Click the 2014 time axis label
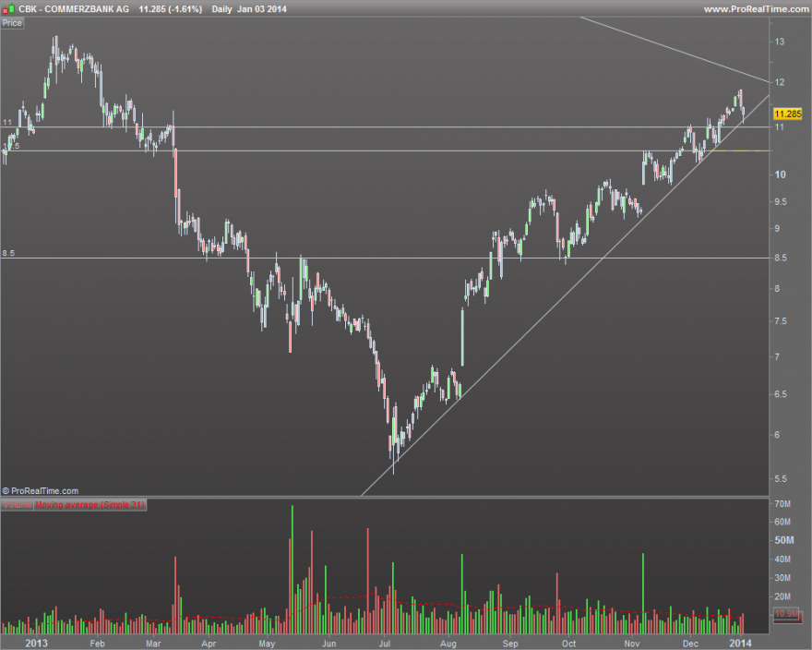812x650 pixels. (740, 644)
